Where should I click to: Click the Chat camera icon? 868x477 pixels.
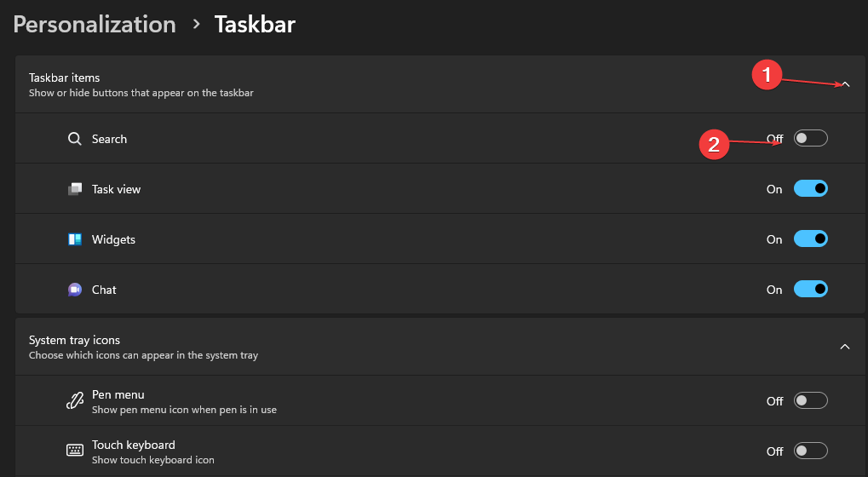point(75,290)
